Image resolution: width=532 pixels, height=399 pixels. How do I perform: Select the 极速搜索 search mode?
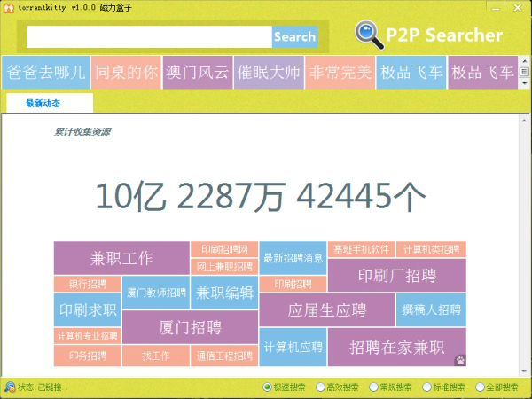[x=268, y=387]
